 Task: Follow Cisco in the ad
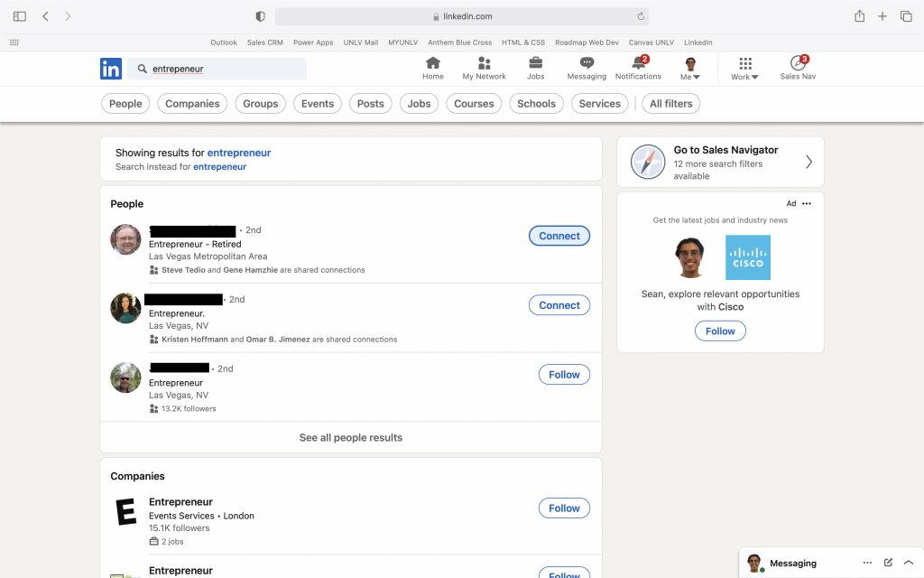[x=720, y=331]
